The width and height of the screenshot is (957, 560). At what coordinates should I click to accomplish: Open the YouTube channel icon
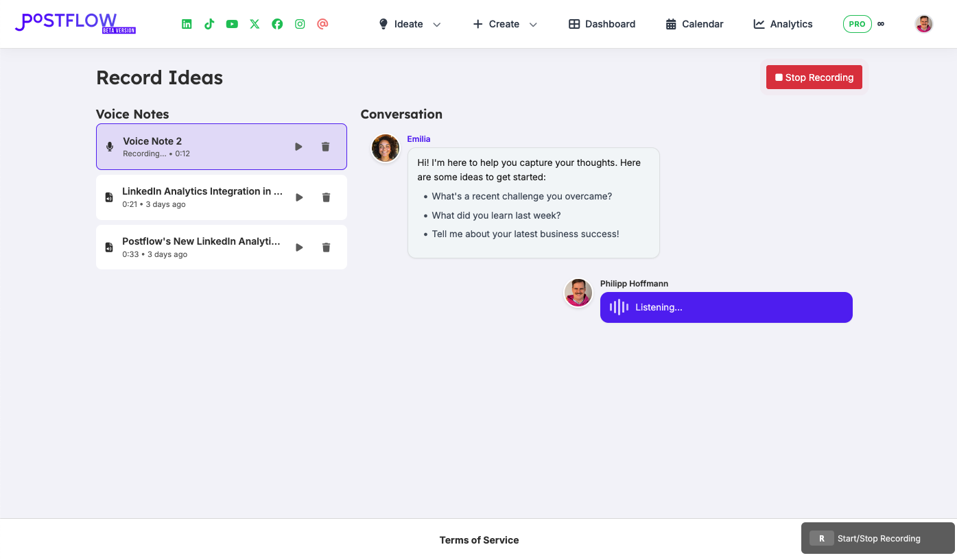click(x=231, y=23)
